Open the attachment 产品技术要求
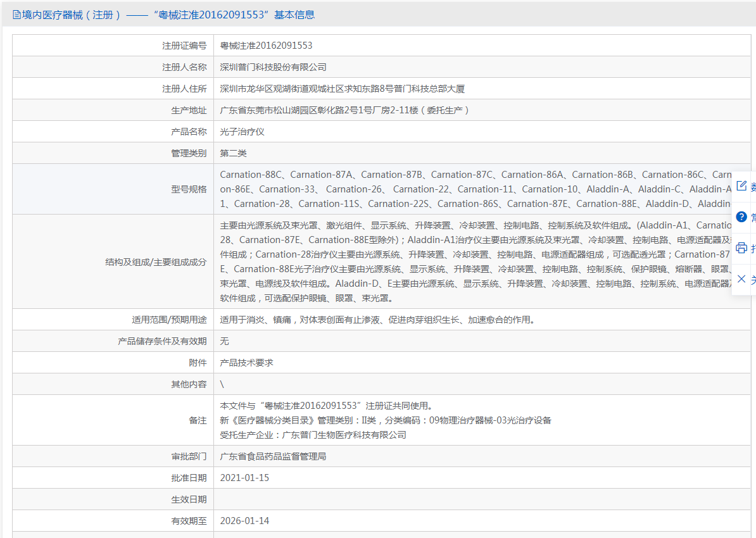This screenshot has width=756, height=538. (x=246, y=363)
